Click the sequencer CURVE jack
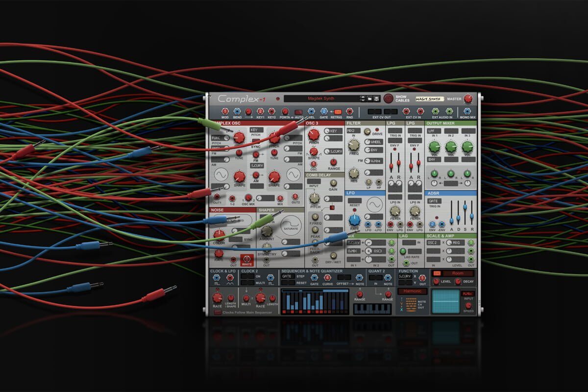The width and height of the screenshot is (588, 392). (x=328, y=278)
